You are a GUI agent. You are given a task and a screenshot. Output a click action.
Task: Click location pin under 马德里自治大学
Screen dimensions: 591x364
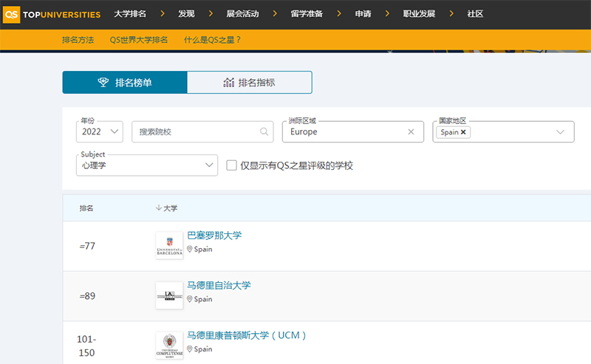pyautogui.click(x=190, y=299)
